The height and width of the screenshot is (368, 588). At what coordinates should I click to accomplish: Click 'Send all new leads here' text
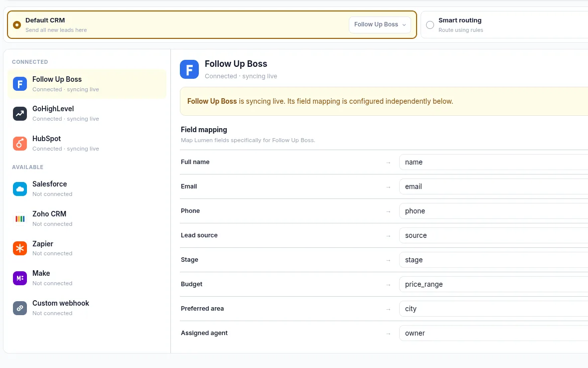[x=56, y=30]
